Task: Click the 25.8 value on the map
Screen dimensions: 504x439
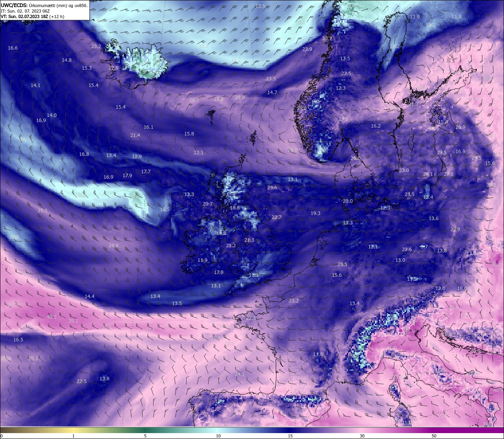Action: [240, 97]
